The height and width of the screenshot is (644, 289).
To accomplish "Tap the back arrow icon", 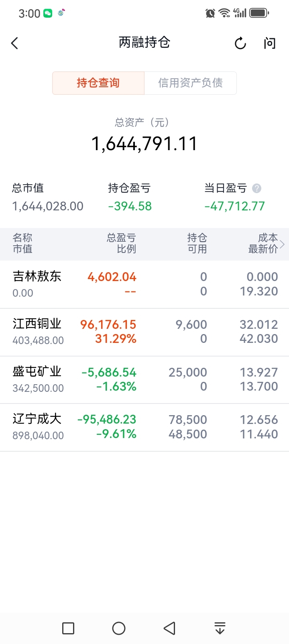I will (15, 43).
